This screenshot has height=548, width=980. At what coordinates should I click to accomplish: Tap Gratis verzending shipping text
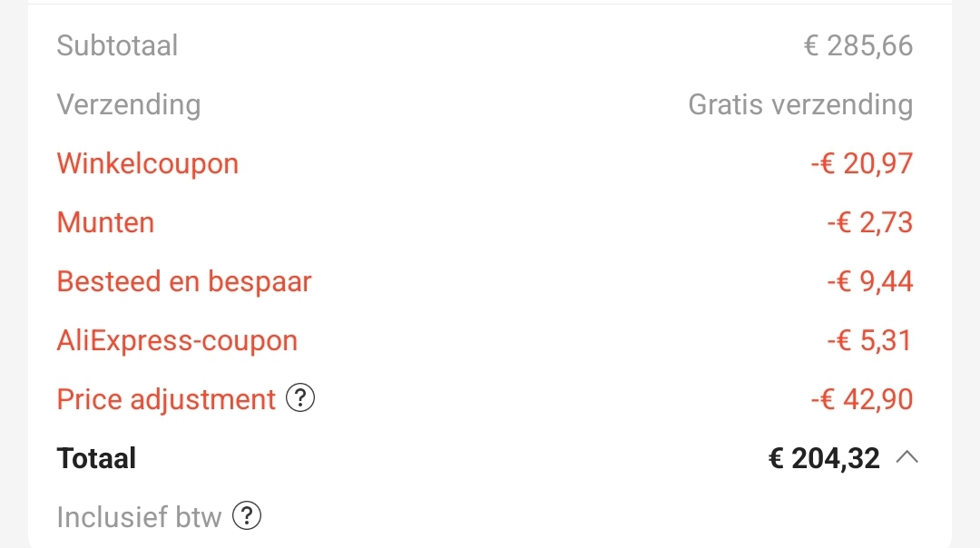click(x=800, y=104)
